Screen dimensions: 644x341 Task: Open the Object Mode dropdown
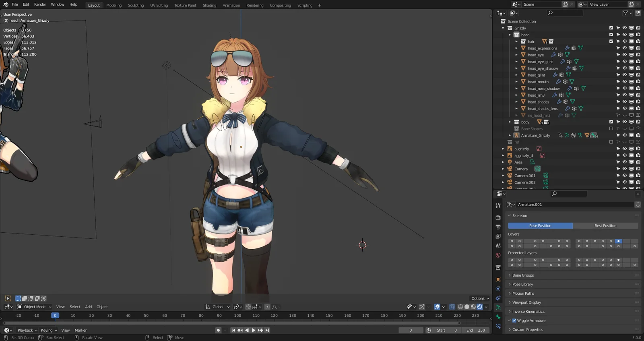tap(34, 307)
